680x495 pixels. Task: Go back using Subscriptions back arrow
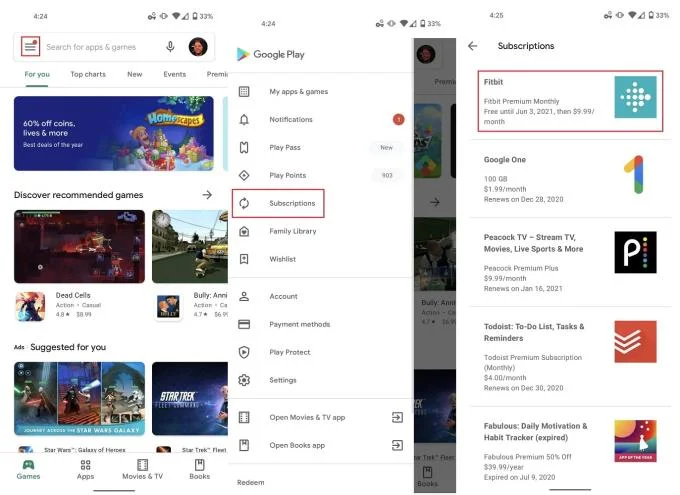[473, 46]
